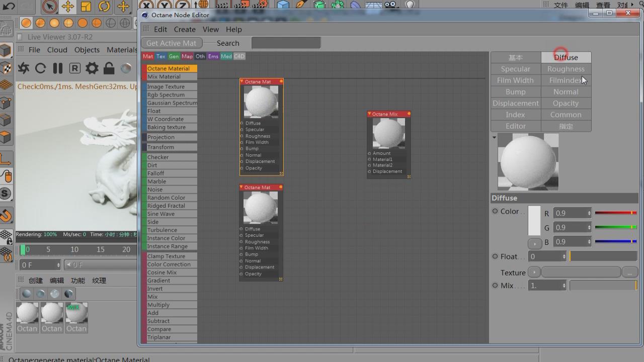Toggle the Gen node filter

point(174,56)
